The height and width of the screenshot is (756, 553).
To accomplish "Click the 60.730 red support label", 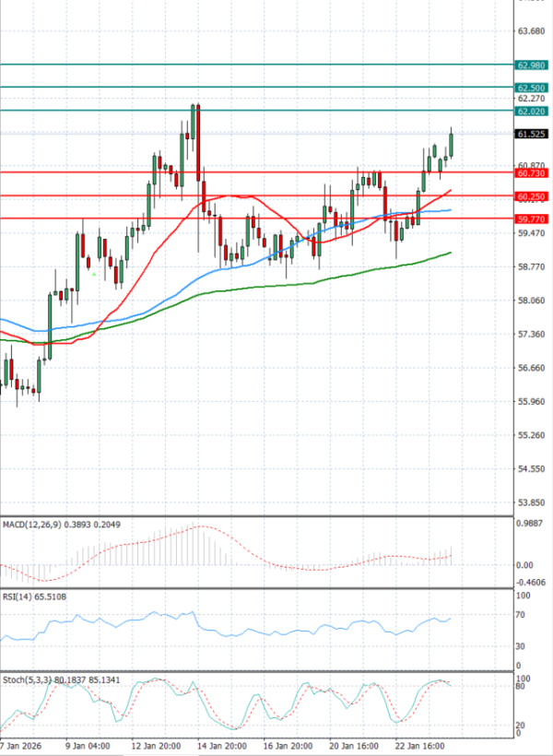I will coord(533,173).
